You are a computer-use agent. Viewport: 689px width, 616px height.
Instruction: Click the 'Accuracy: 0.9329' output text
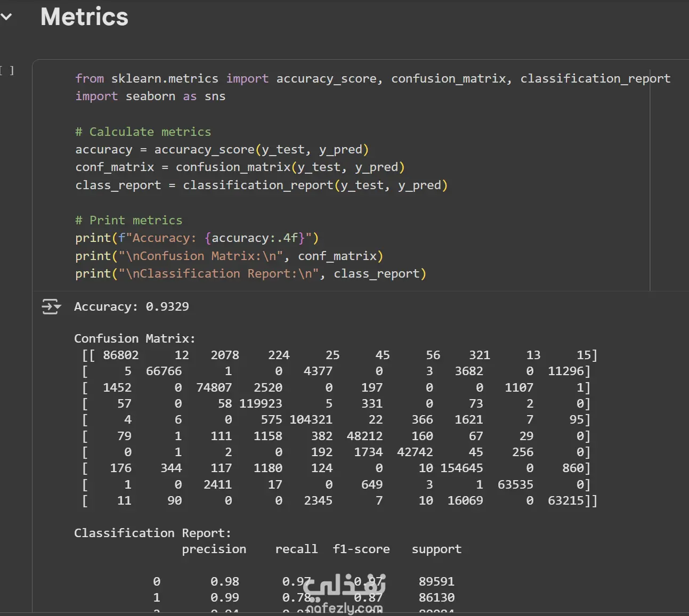(x=131, y=307)
